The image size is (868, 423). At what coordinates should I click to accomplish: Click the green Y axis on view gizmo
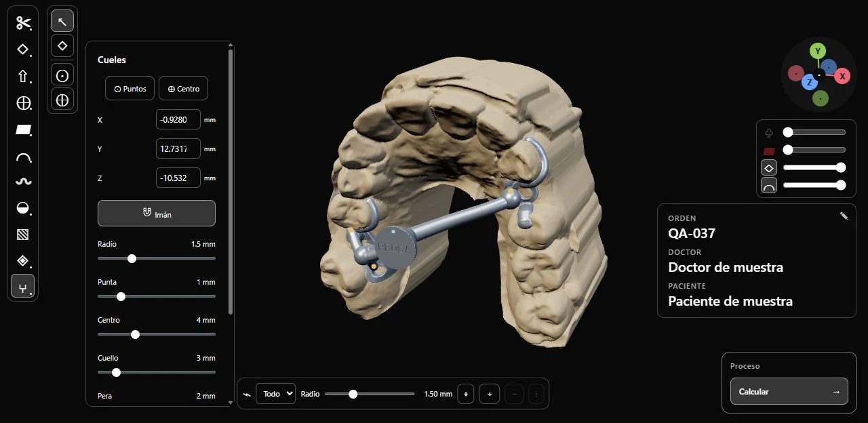[x=818, y=52]
